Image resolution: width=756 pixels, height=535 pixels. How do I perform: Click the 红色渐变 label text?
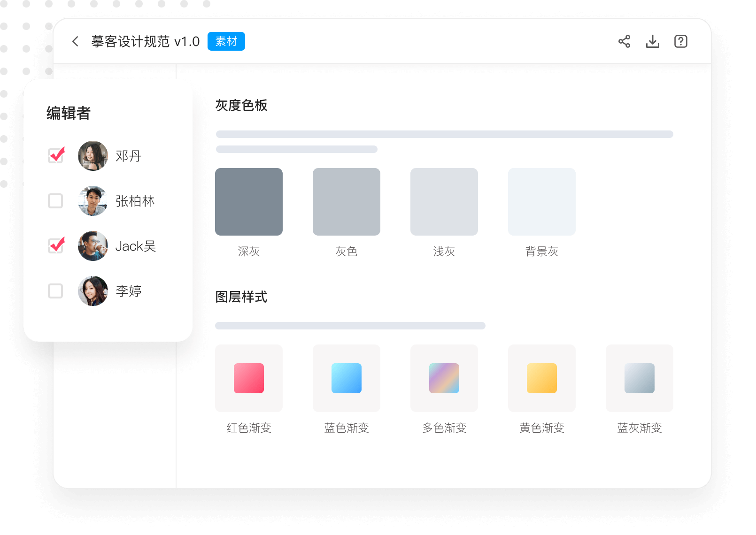[249, 428]
